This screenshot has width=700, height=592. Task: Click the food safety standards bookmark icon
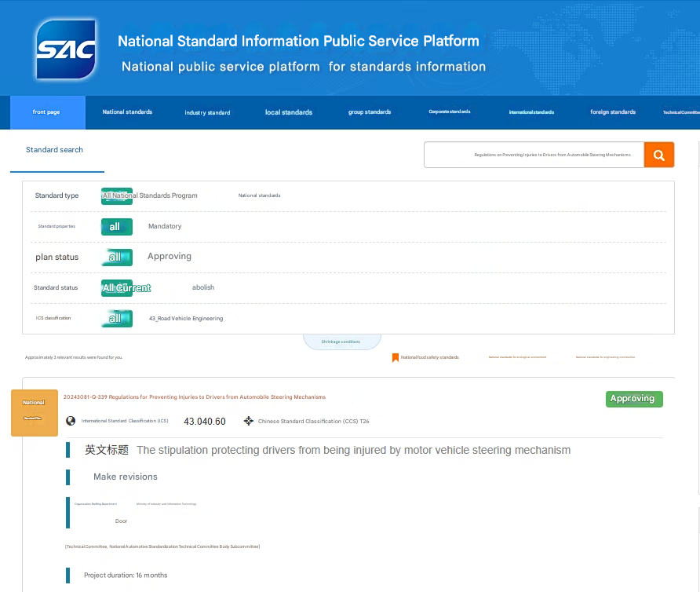tap(396, 357)
